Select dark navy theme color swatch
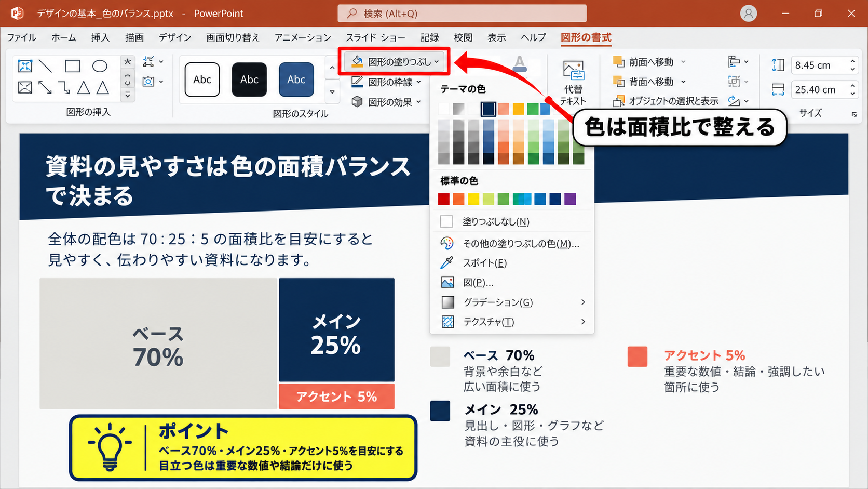 tap(488, 109)
